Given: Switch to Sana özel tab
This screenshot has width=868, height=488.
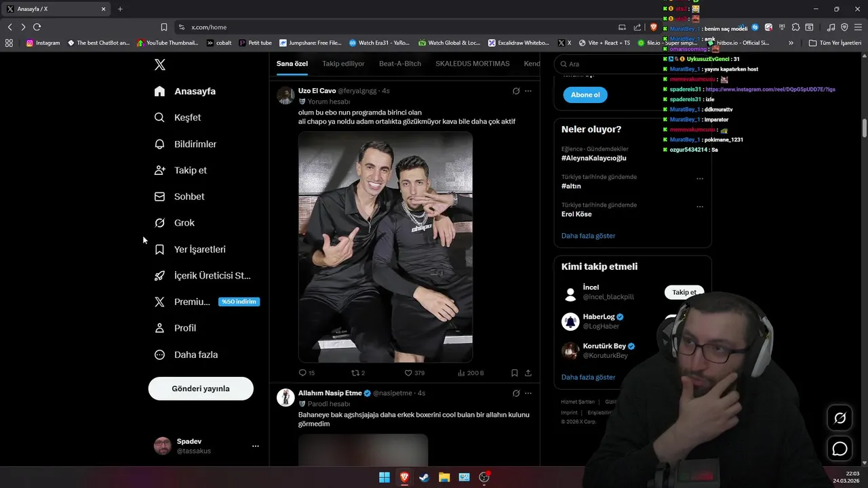Looking at the screenshot, I should [292, 64].
